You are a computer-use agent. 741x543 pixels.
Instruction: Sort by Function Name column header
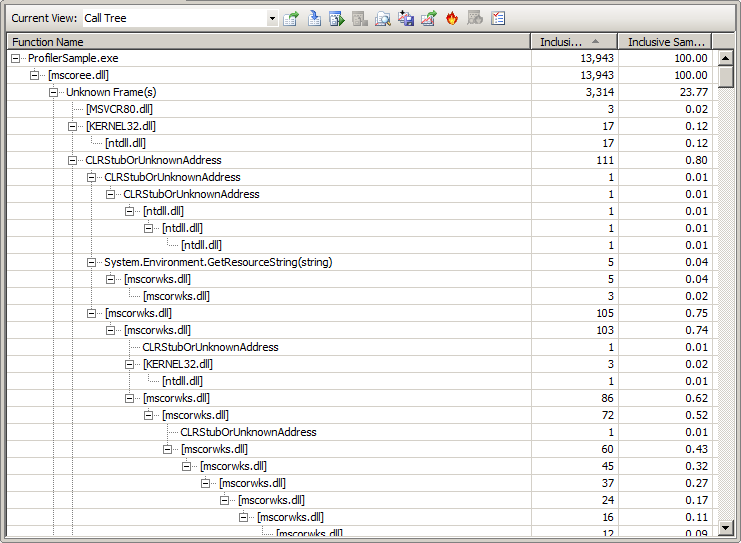click(x=268, y=42)
